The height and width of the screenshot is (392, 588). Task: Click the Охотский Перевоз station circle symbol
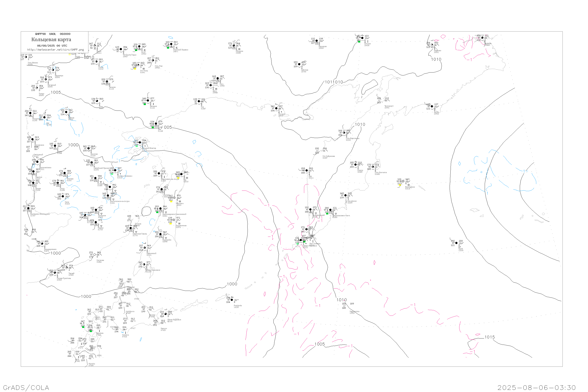171,44
